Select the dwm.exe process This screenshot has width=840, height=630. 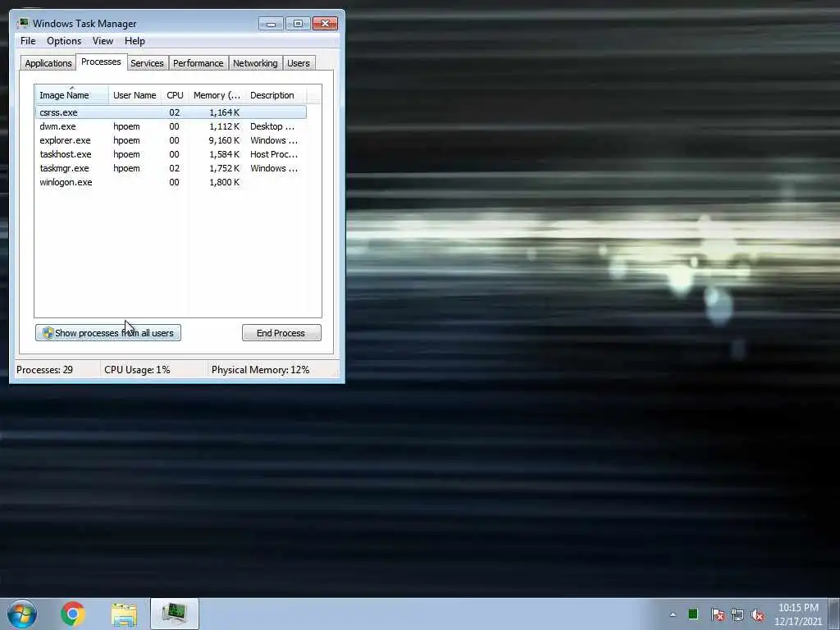click(x=171, y=126)
